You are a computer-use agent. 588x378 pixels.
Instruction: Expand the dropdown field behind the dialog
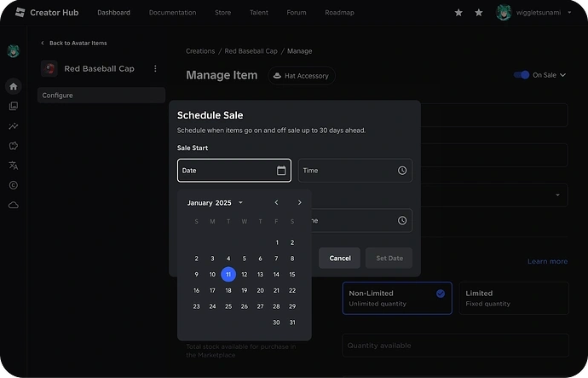[557, 195]
